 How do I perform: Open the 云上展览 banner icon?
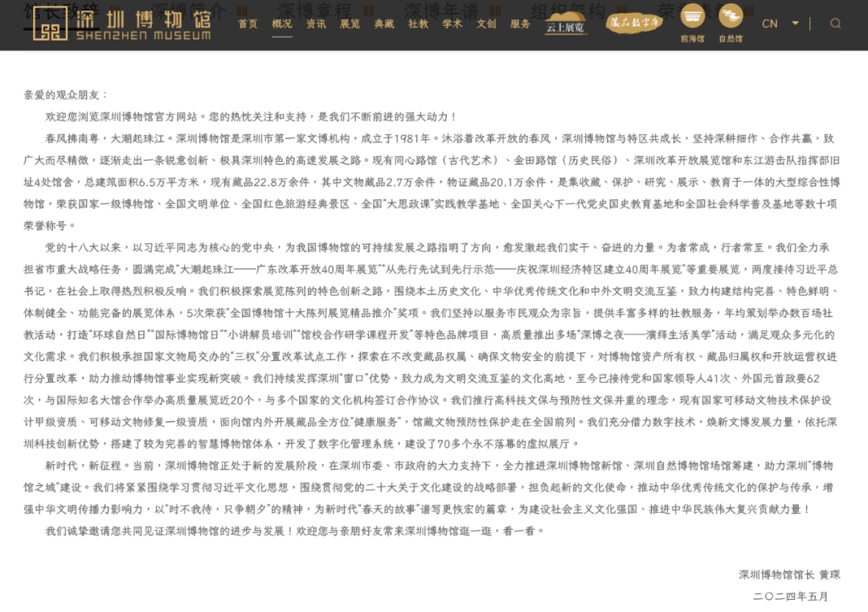coord(565,23)
